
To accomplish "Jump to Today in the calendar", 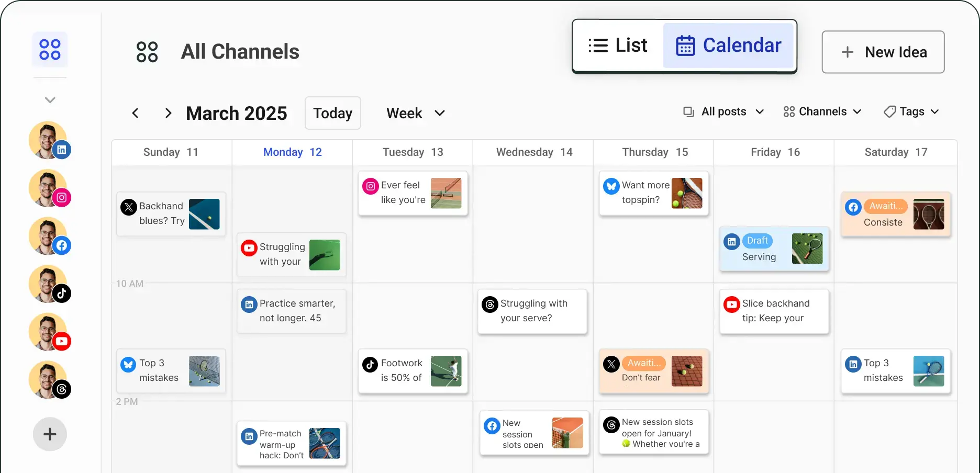I will coord(332,113).
